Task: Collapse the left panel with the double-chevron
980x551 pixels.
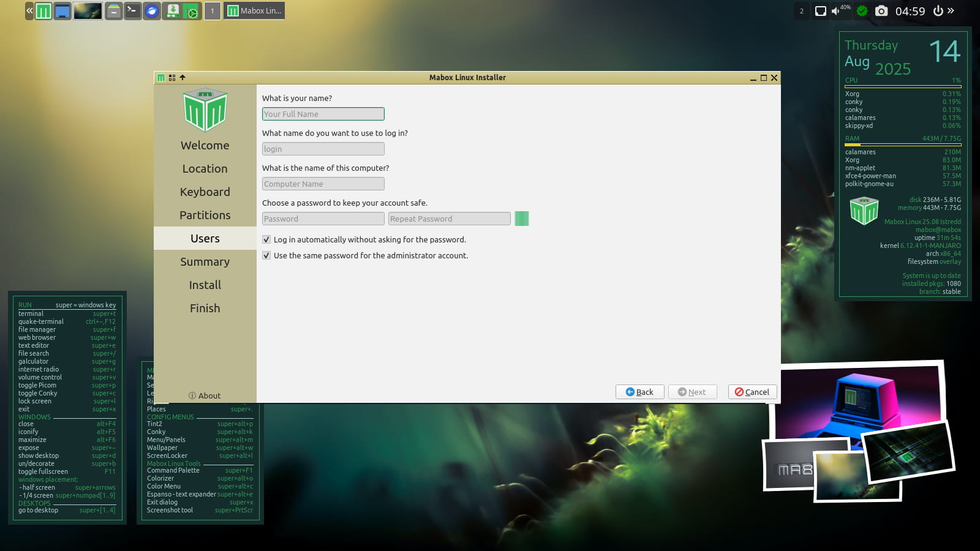Action: [x=29, y=10]
